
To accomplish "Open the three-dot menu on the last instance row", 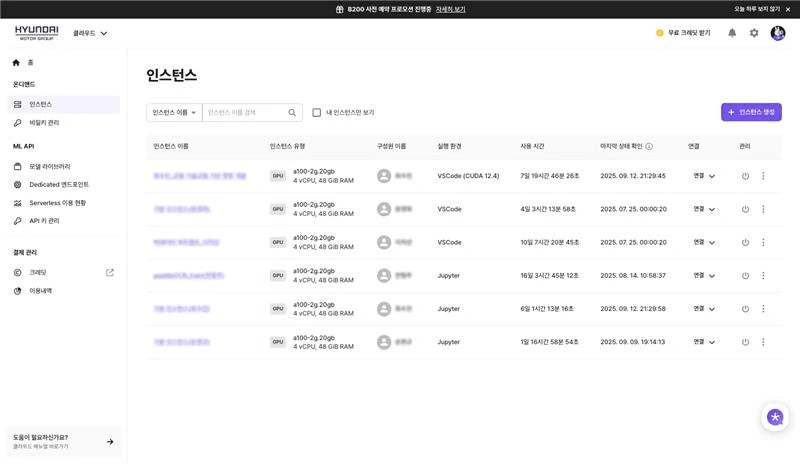I will [x=763, y=342].
